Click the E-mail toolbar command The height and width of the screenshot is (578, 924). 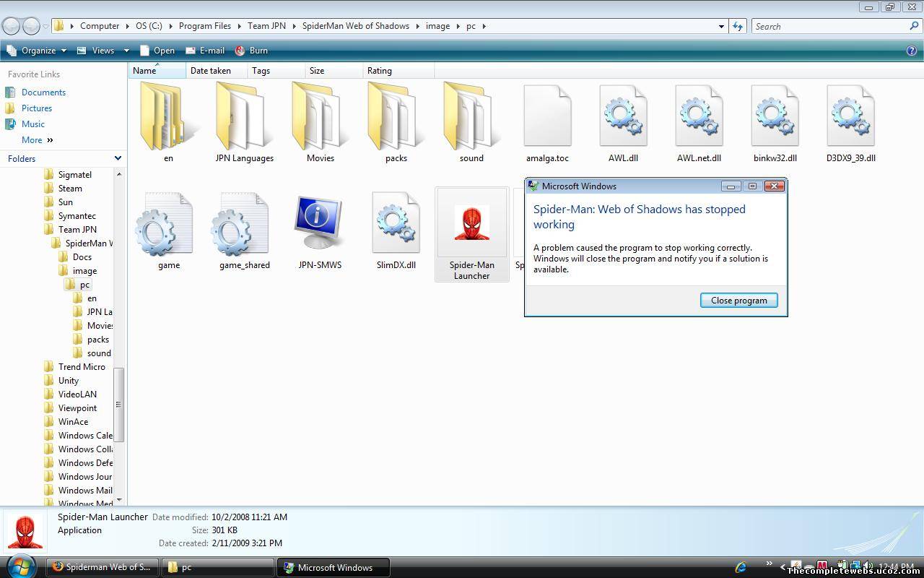pyautogui.click(x=205, y=51)
